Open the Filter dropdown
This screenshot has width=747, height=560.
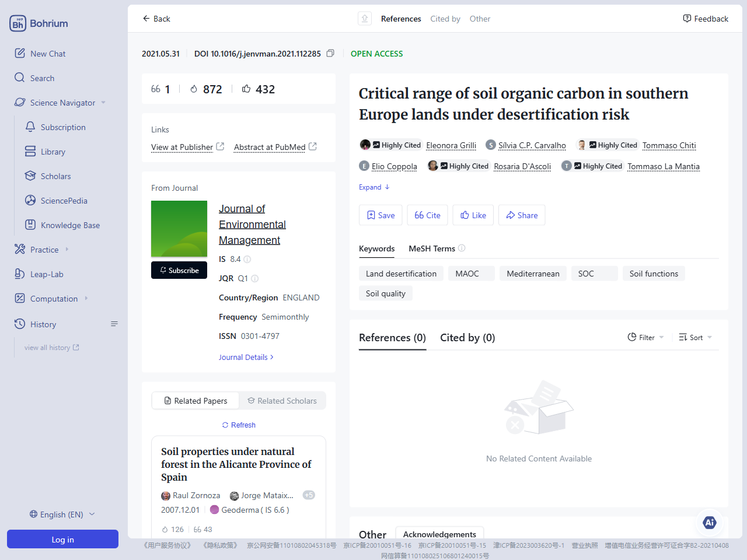(x=645, y=337)
